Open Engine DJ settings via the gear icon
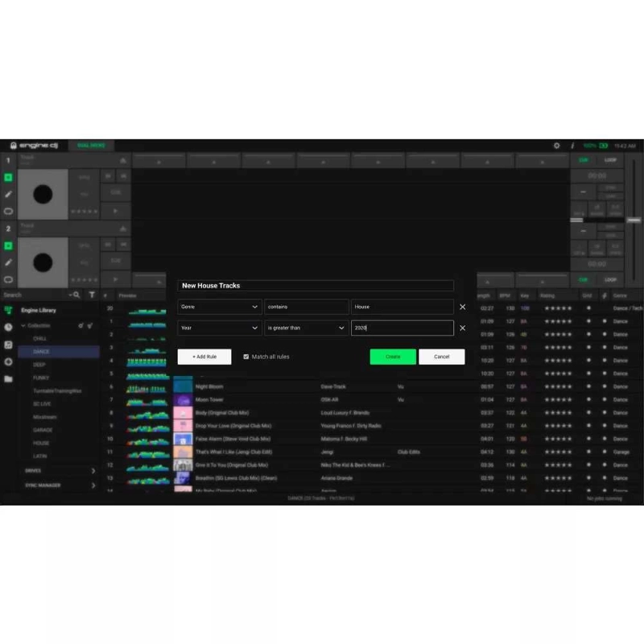 556,146
